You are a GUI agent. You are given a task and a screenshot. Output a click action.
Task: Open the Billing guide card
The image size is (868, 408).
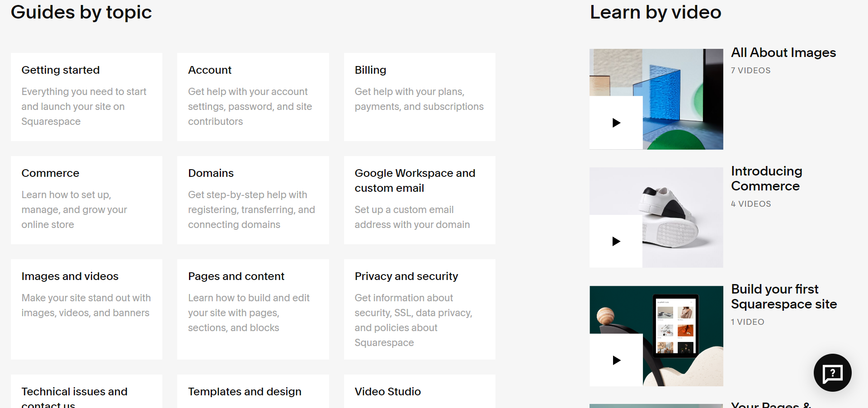coord(419,97)
